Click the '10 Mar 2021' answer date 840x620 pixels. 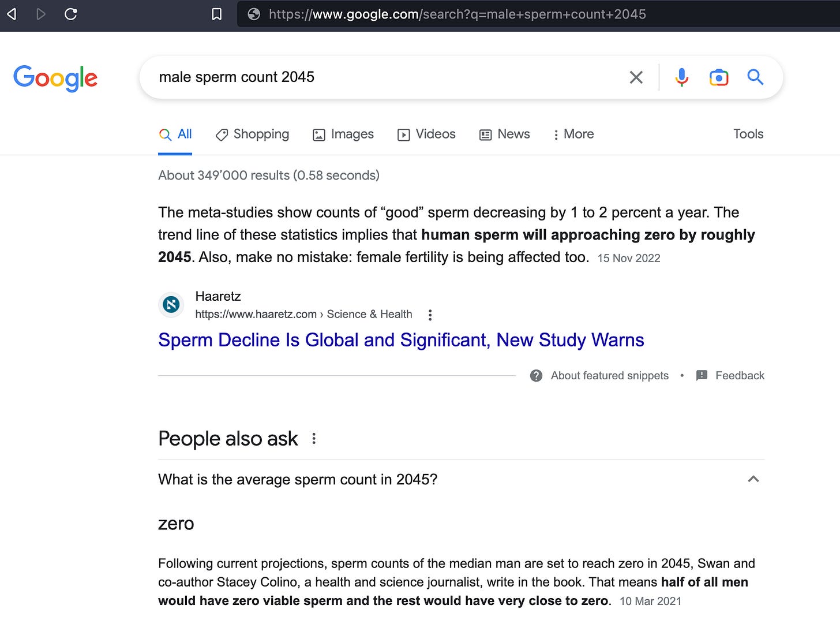(650, 602)
